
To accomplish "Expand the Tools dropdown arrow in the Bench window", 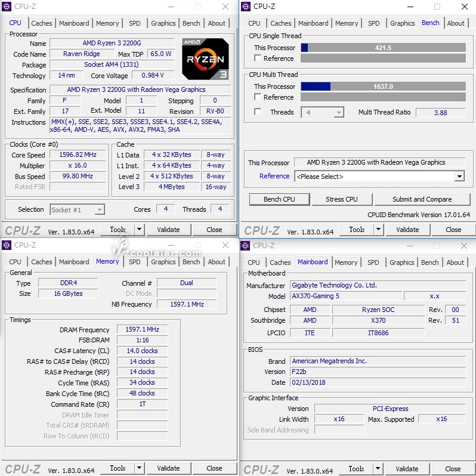I will coord(378,230).
